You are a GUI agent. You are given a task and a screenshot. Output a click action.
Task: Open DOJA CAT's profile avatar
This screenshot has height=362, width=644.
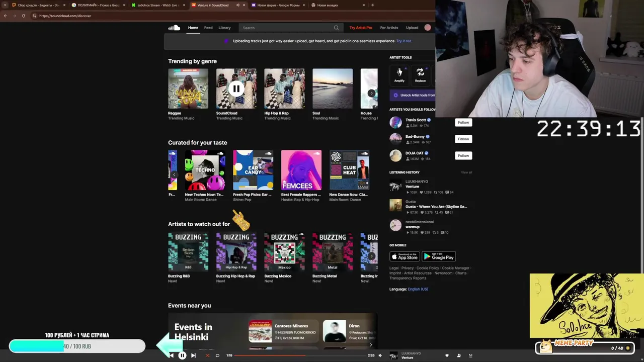(395, 155)
